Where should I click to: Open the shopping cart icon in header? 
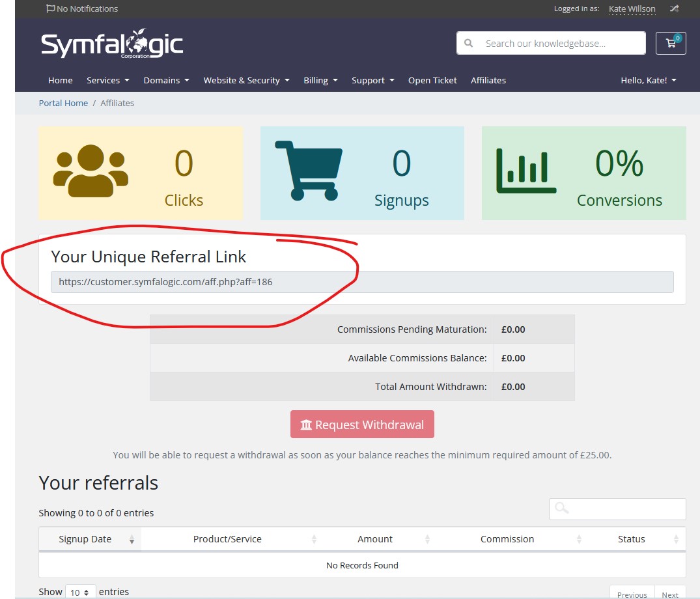pyautogui.click(x=671, y=44)
